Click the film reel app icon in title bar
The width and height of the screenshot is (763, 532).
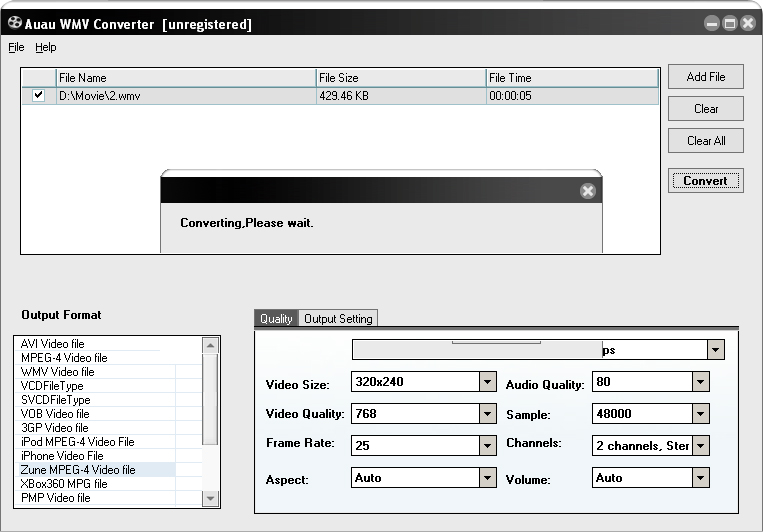click(15, 23)
